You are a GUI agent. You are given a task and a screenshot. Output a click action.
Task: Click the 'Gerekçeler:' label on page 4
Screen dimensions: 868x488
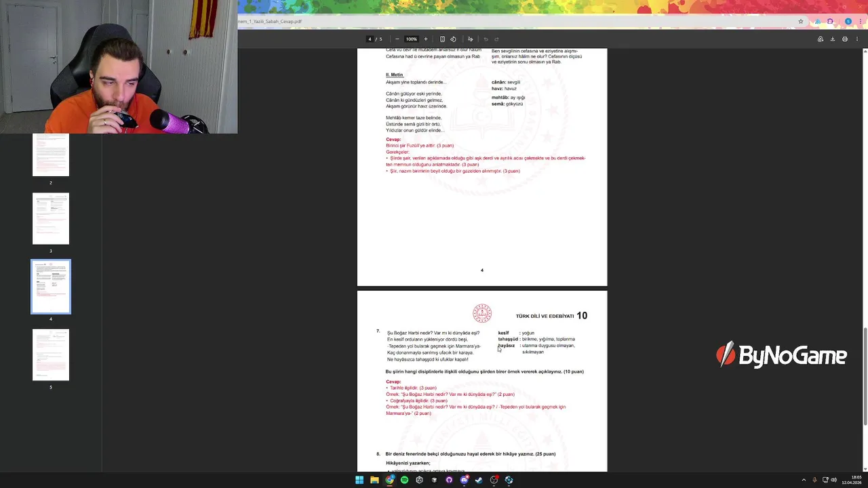(397, 152)
